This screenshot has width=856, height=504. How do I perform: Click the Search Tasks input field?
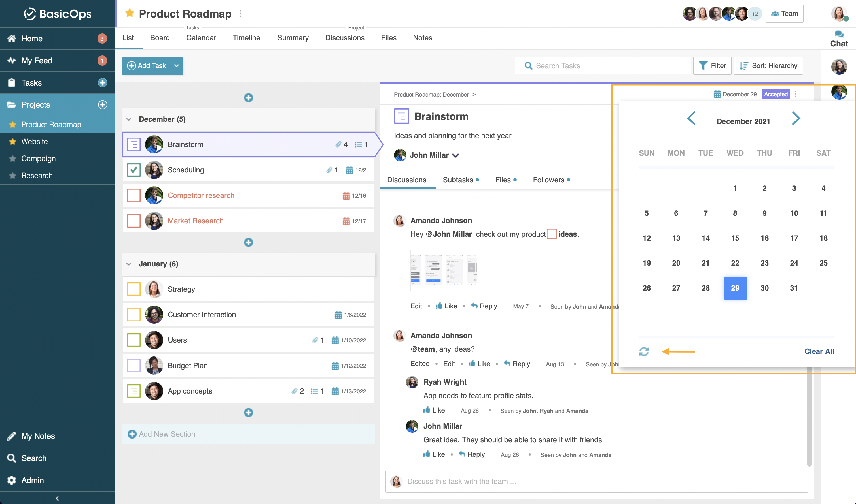coord(603,65)
